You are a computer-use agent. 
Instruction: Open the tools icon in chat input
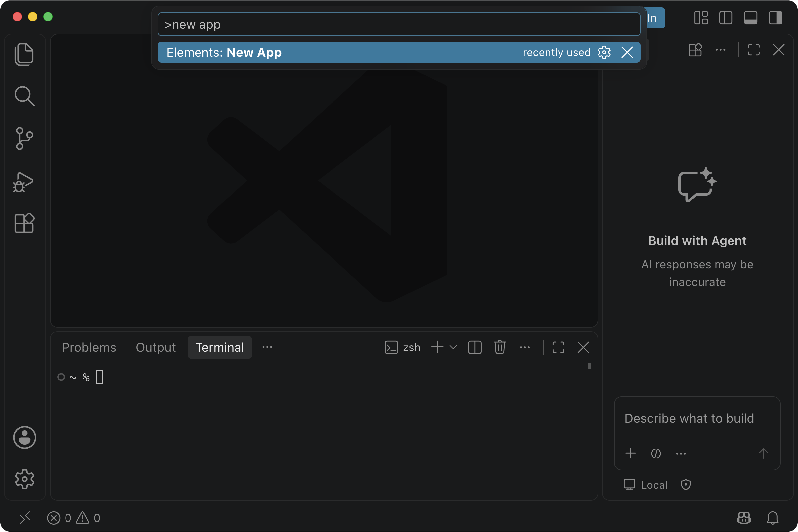[x=656, y=453]
